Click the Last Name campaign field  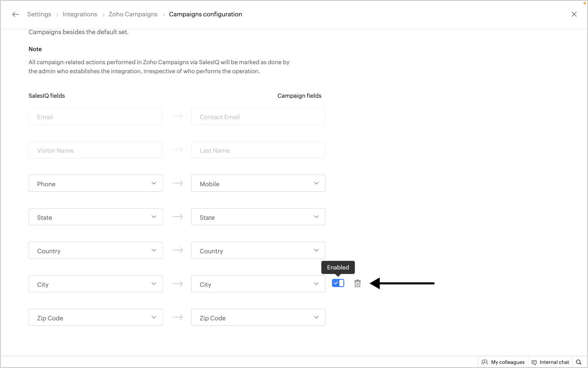click(x=258, y=150)
